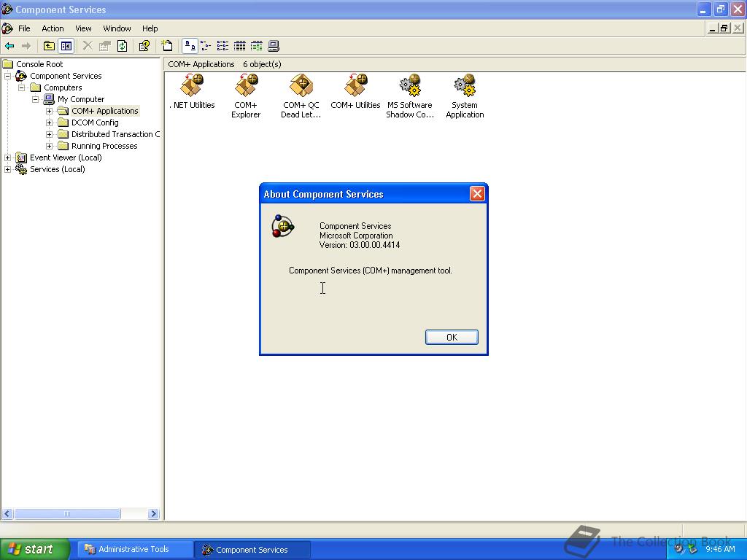Switch to Large Icons view

point(190,46)
